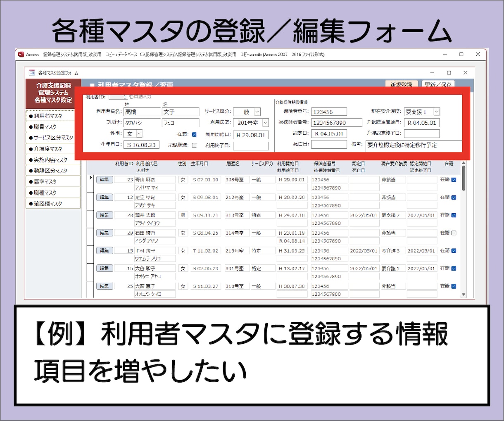
Task: Click the 生年月日 field S 16.08.23
Action: (142, 145)
